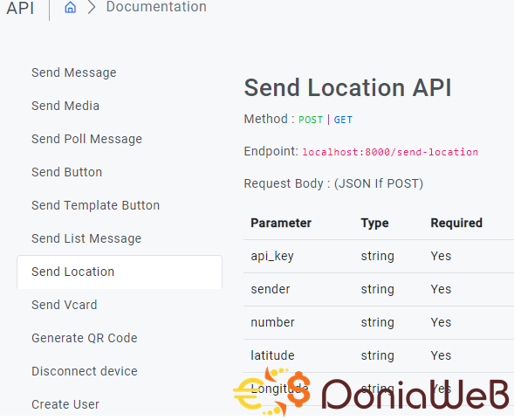Click the DoniaWeb watermark logo
Viewport: 514px width, 420px height.
(x=371, y=392)
